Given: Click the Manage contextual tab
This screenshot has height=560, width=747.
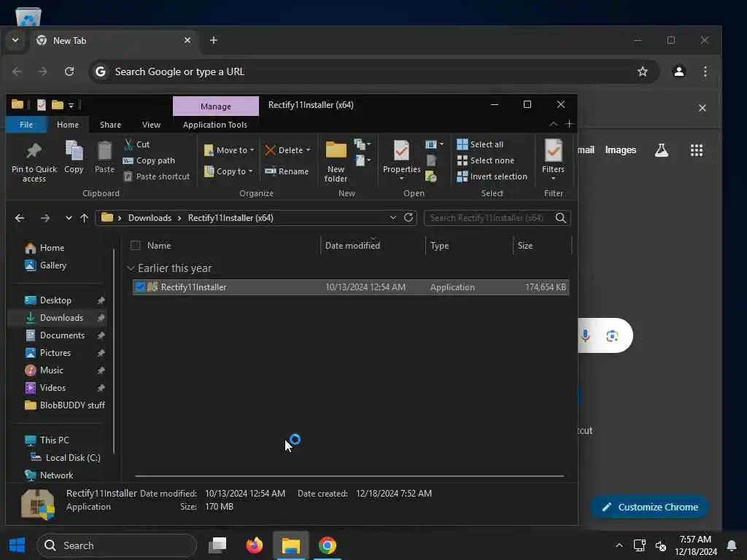Looking at the screenshot, I should (216, 106).
